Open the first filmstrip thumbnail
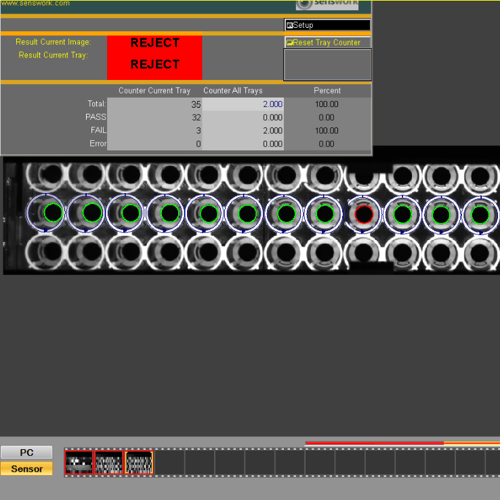Screen dimensions: 500x500 79,462
